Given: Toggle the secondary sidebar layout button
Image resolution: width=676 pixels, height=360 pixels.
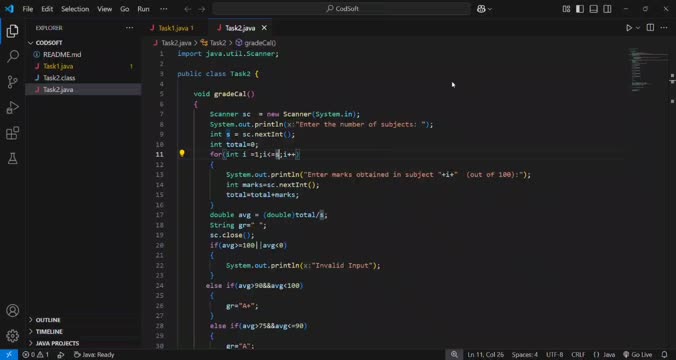Looking at the screenshot, I should [x=607, y=9].
